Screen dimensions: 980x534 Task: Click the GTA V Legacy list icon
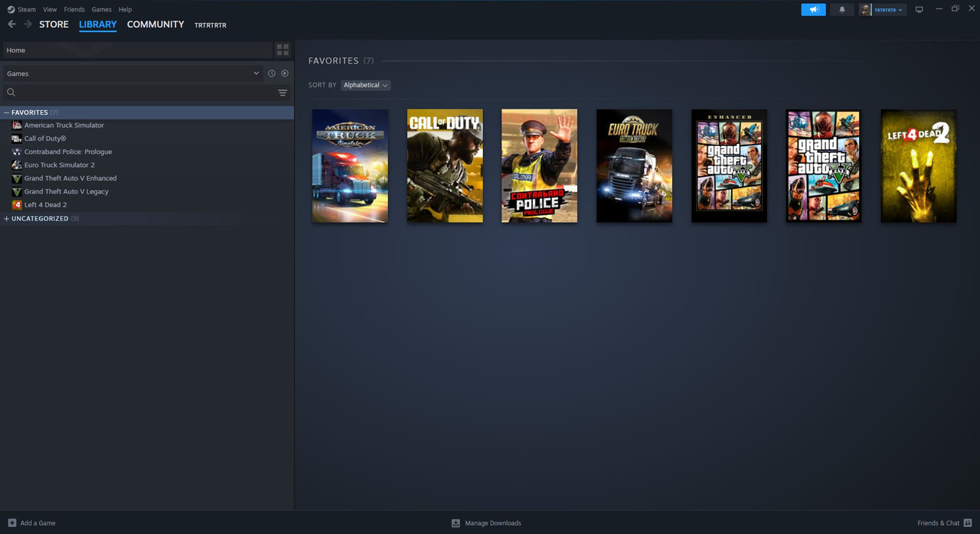17,191
